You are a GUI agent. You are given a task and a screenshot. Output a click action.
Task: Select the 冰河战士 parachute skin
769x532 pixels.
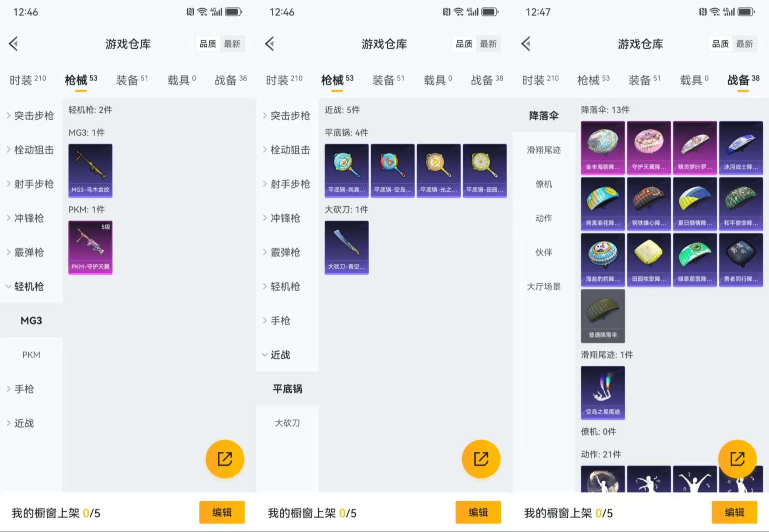(x=741, y=147)
